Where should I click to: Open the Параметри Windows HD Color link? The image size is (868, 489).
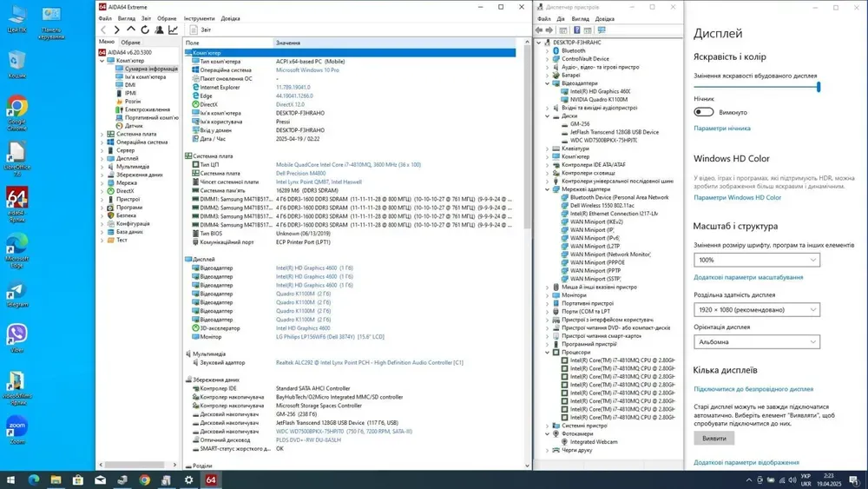pyautogui.click(x=737, y=197)
